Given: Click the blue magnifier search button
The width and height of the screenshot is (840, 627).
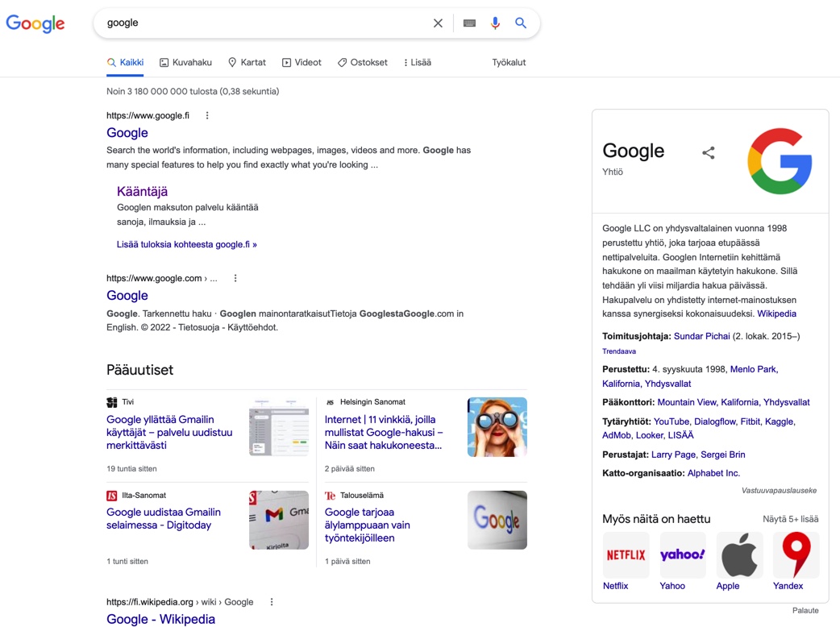Looking at the screenshot, I should (521, 23).
